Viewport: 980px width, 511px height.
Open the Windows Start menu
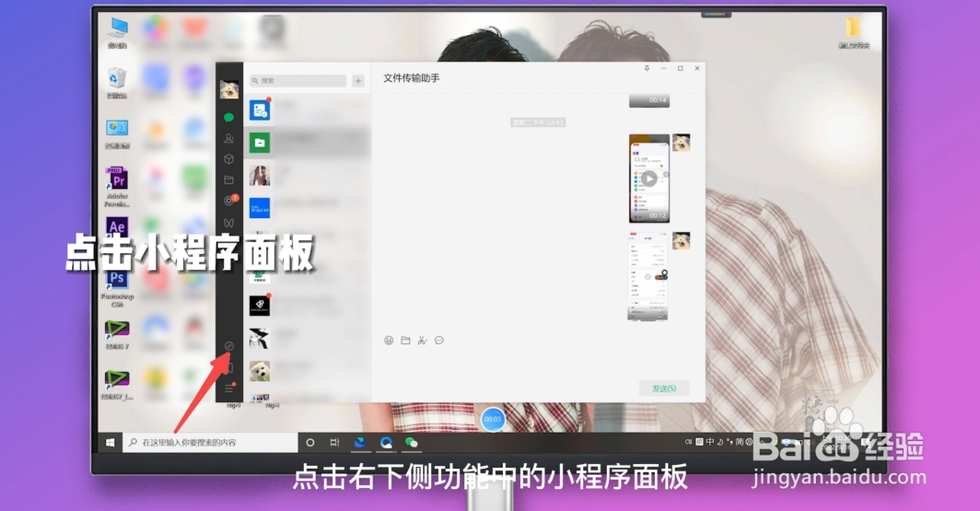pyautogui.click(x=110, y=442)
